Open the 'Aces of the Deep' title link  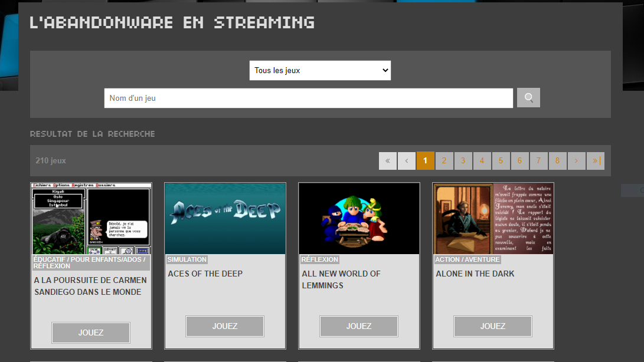click(x=205, y=274)
